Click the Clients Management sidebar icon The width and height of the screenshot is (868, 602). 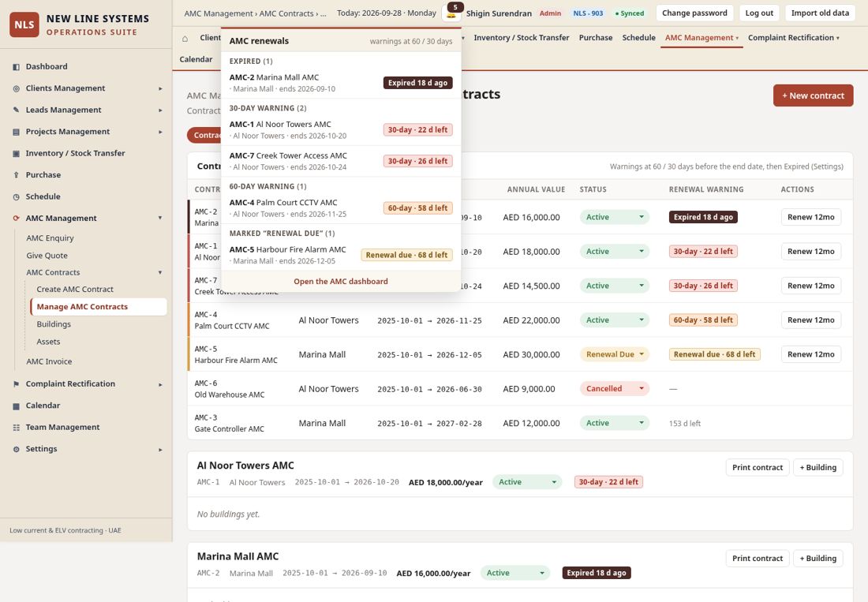click(16, 88)
